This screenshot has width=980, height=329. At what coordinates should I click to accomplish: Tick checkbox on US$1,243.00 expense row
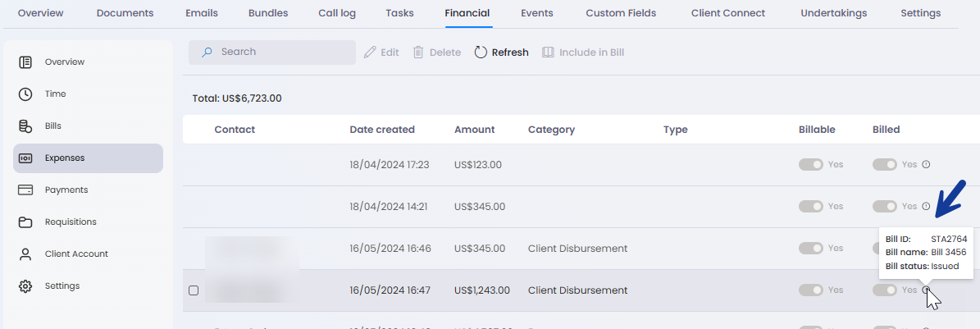pos(194,290)
